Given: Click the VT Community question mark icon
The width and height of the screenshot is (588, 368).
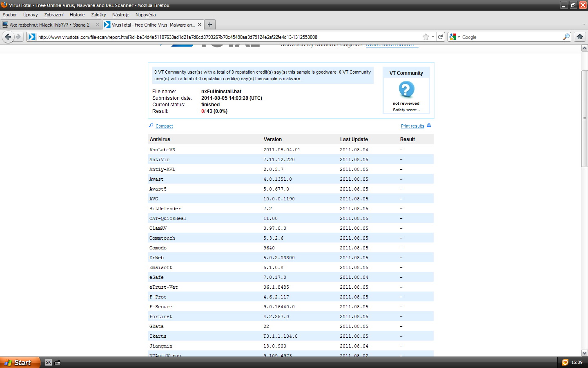Looking at the screenshot, I should tap(406, 89).
